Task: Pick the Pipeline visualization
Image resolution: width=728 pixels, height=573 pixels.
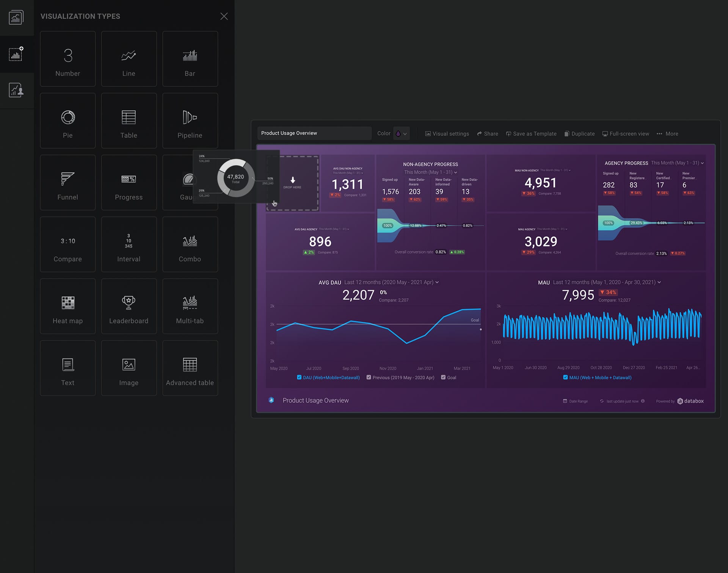Action: 190,121
